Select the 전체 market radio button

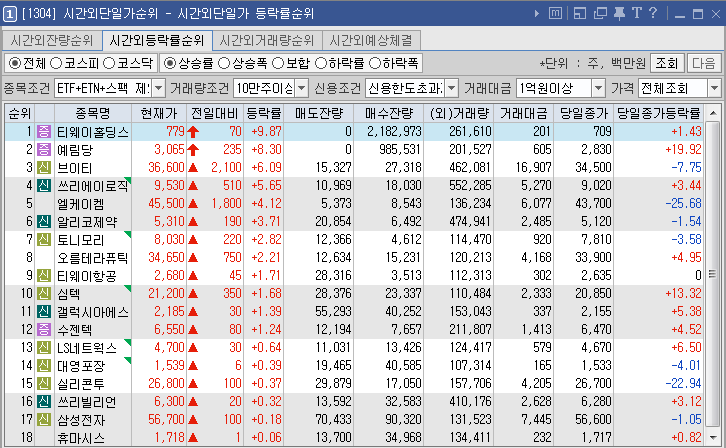15,63
